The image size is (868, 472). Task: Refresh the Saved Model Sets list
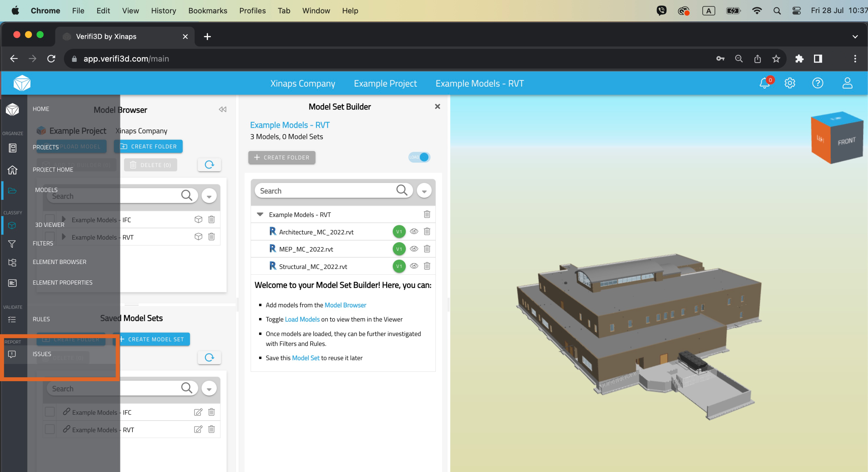[209, 357]
